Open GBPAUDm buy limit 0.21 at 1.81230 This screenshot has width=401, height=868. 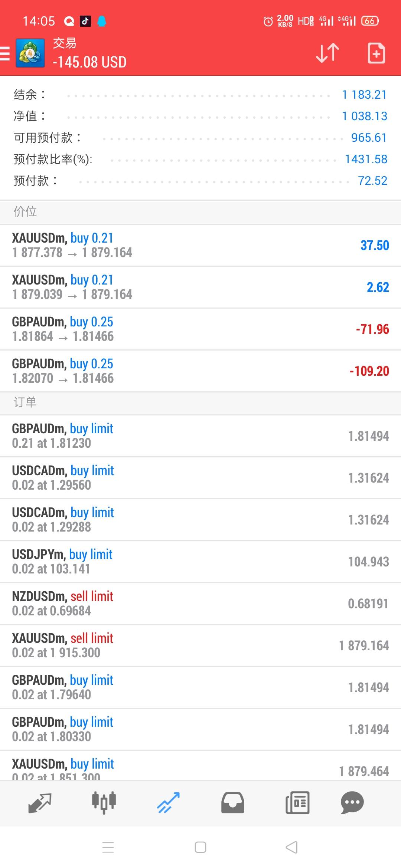tap(200, 436)
